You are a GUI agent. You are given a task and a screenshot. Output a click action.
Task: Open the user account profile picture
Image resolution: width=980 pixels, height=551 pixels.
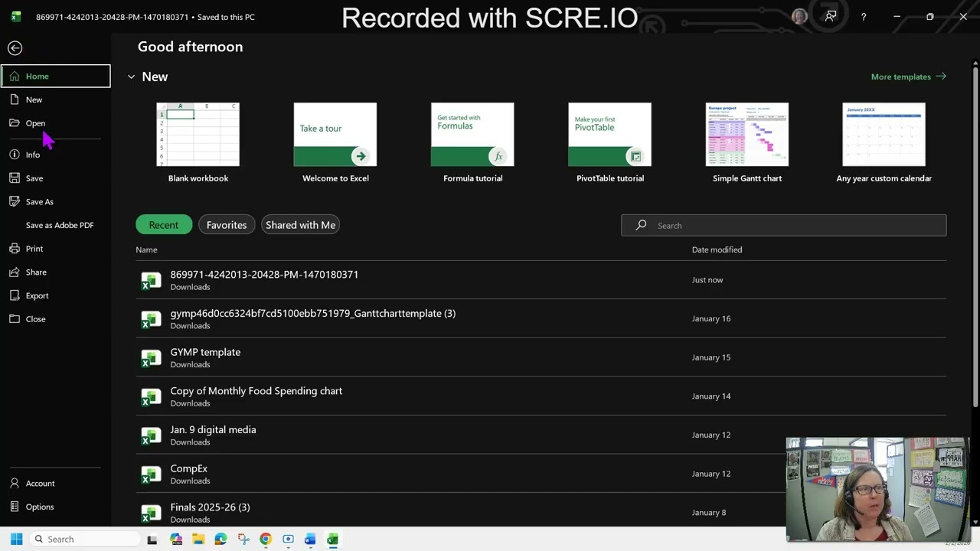point(799,17)
